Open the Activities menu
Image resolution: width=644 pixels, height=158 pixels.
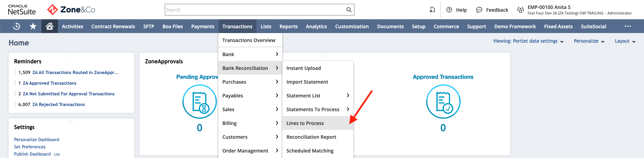[x=72, y=27]
